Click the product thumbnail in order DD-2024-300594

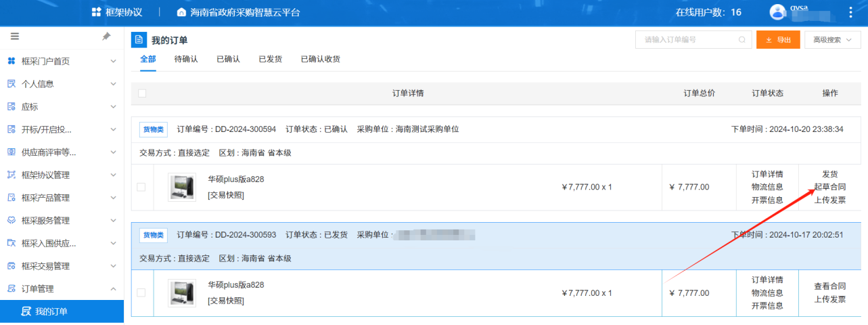point(181,187)
